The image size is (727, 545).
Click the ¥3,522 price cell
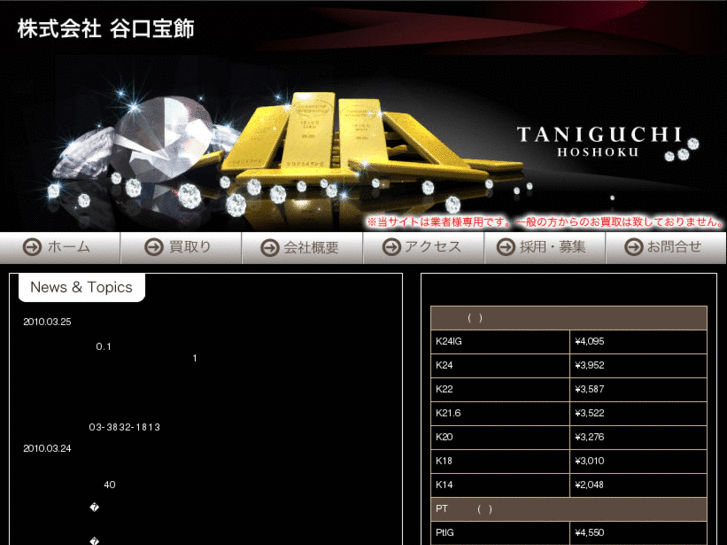[638, 413]
